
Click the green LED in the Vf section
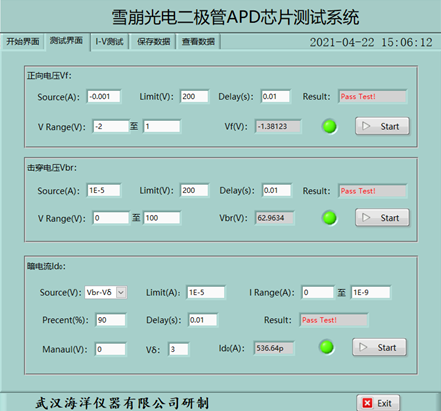(330, 126)
